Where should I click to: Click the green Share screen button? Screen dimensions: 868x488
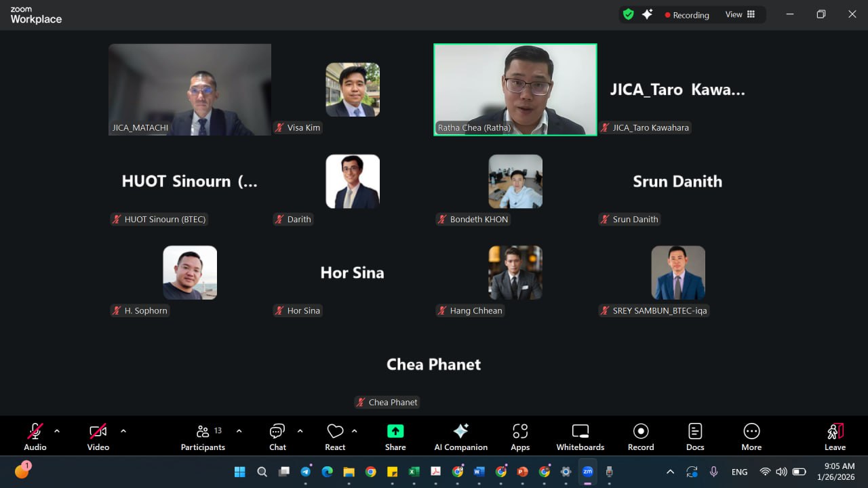395,437
